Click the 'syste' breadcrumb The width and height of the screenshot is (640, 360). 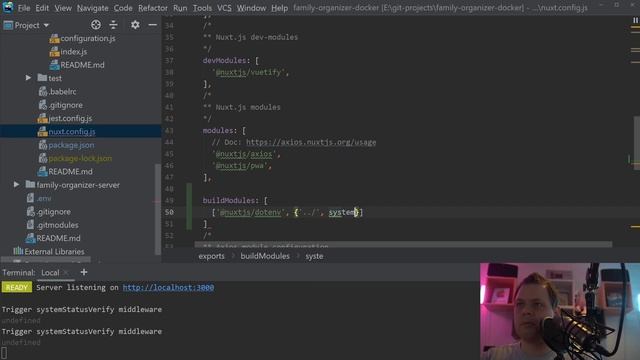pyautogui.click(x=314, y=256)
